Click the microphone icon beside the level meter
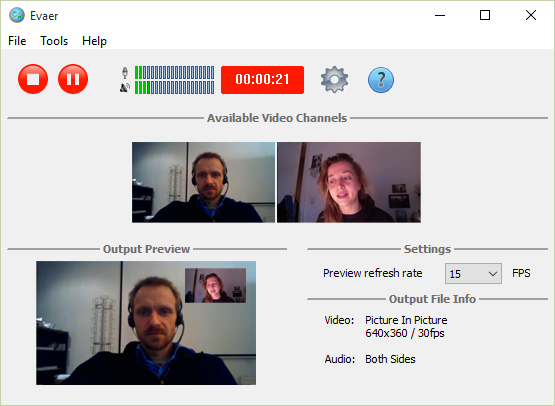This screenshot has width=555, height=406. (x=125, y=73)
